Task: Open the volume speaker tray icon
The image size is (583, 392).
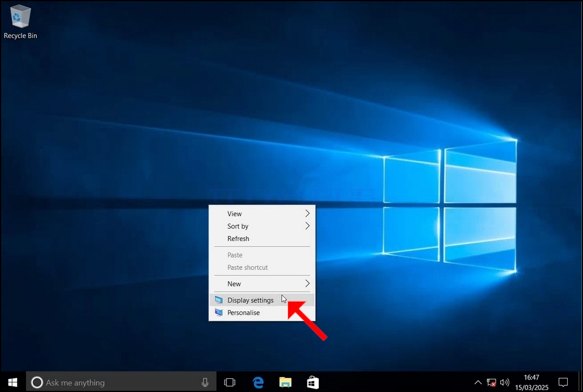Action: point(505,382)
